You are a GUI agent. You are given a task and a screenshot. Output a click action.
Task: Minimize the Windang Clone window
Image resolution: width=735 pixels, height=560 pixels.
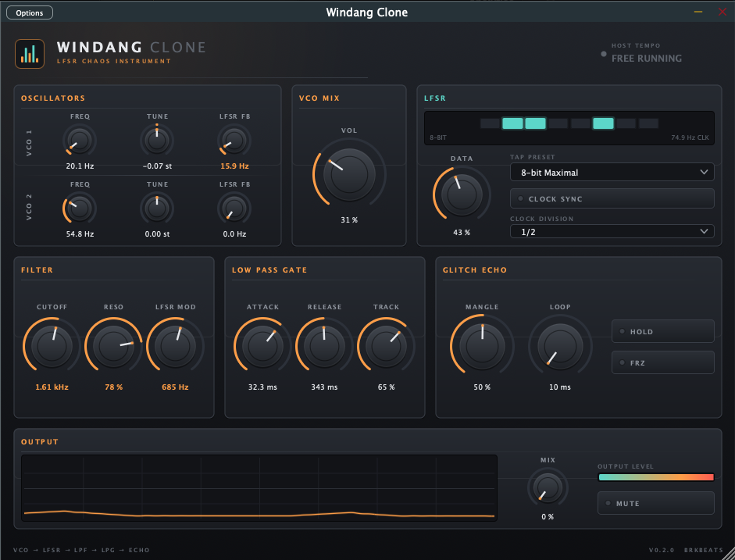click(698, 12)
